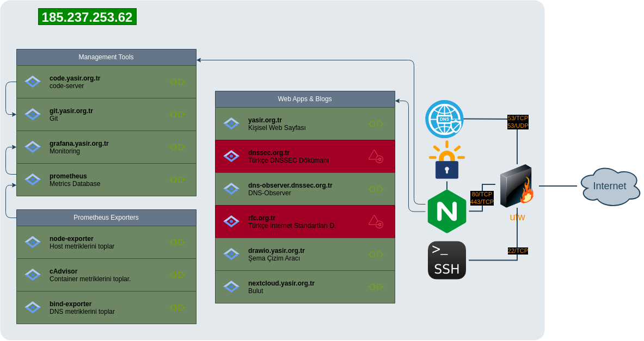This screenshot has height=341, width=644.
Task: Click the warning status icon on rfc.org.tr
Action: 376,221
